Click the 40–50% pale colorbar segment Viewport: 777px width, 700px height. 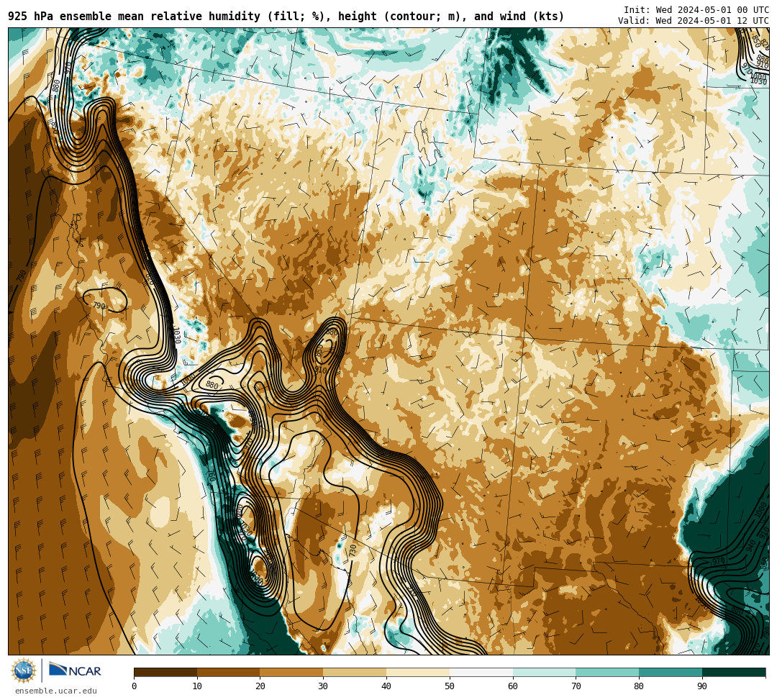[418, 672]
